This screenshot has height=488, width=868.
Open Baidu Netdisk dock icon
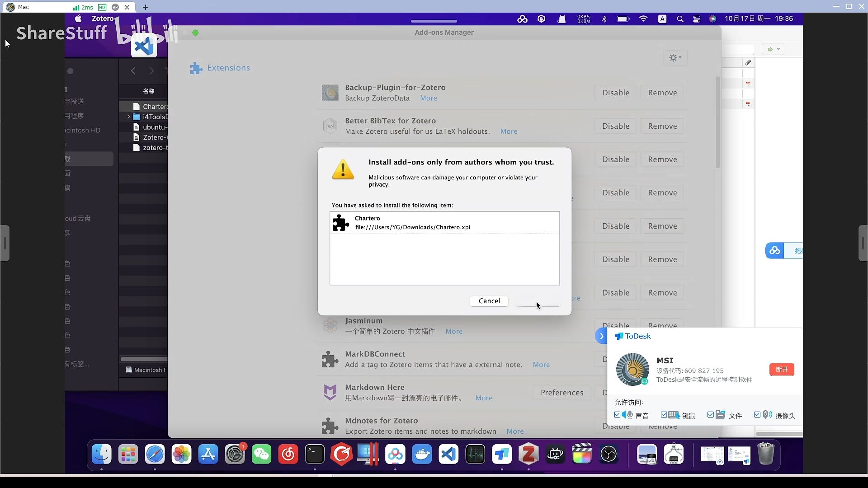point(395,454)
